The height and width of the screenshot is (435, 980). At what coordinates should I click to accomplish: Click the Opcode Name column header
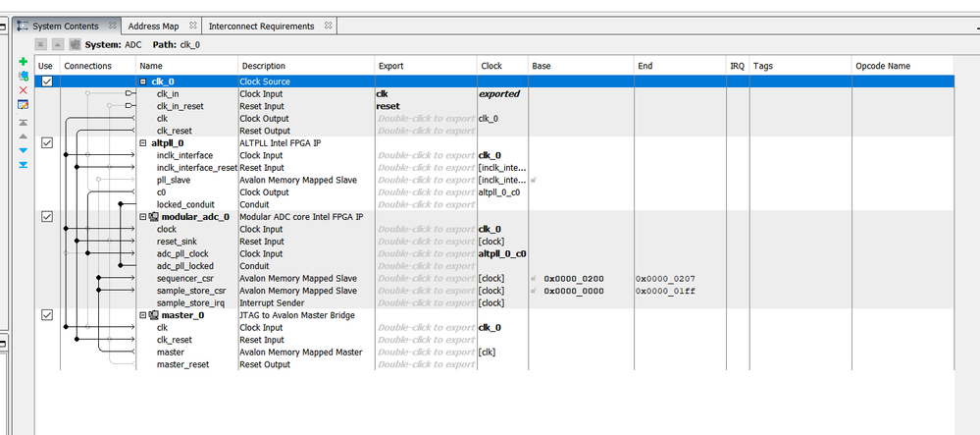[903, 66]
